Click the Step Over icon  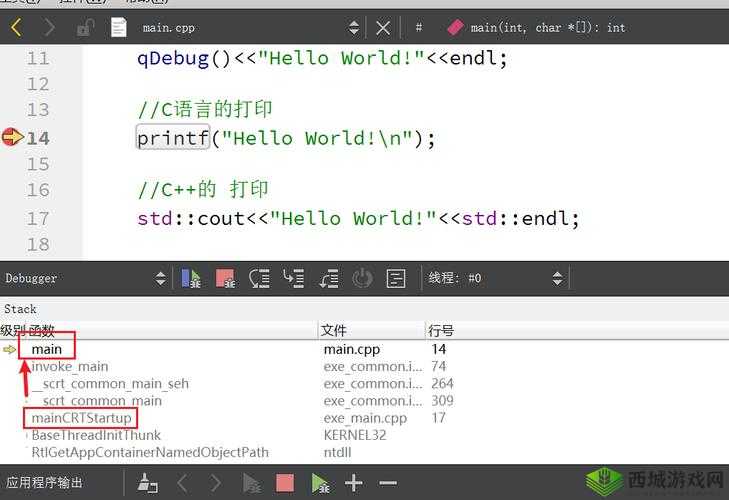pyautogui.click(x=260, y=278)
